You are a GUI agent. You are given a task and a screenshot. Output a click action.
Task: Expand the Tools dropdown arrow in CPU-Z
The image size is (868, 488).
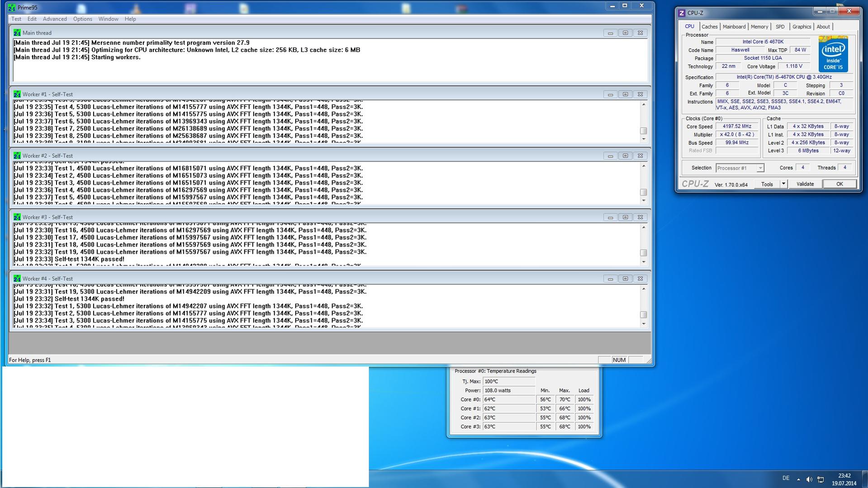coord(783,184)
